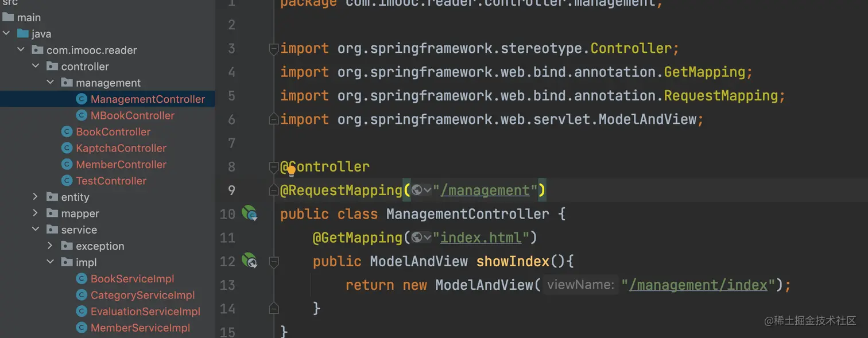This screenshot has width=868, height=338.
Task: Click the fold marker at line 6
Action: tap(274, 119)
